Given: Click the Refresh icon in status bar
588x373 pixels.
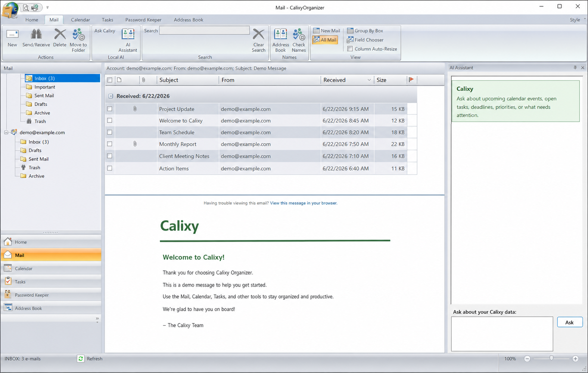Looking at the screenshot, I should point(81,358).
